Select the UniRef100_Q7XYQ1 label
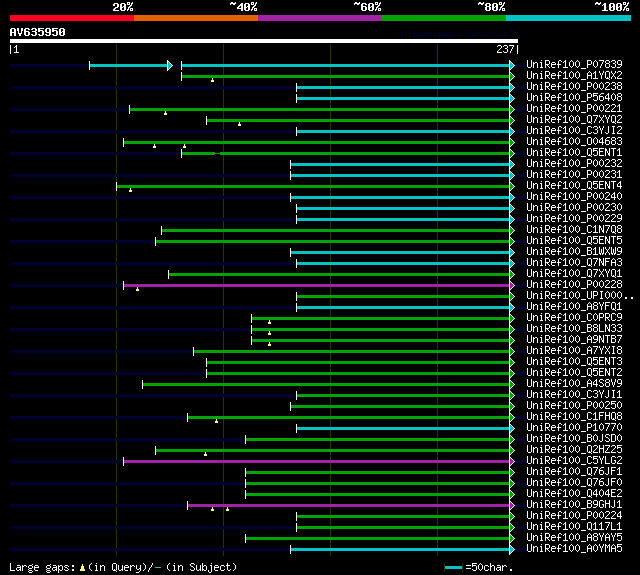 [574, 274]
